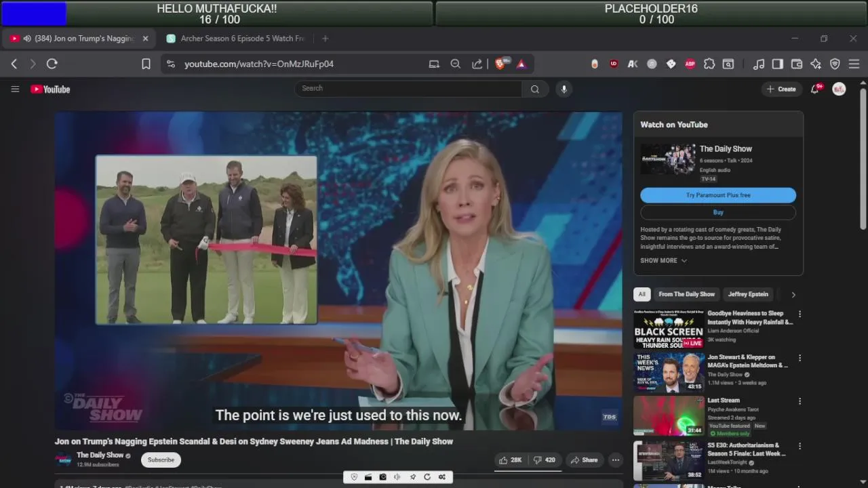Click the PLACEHOLDER16 0/100 progress bar
The width and height of the screenshot is (868, 488).
click(651, 14)
